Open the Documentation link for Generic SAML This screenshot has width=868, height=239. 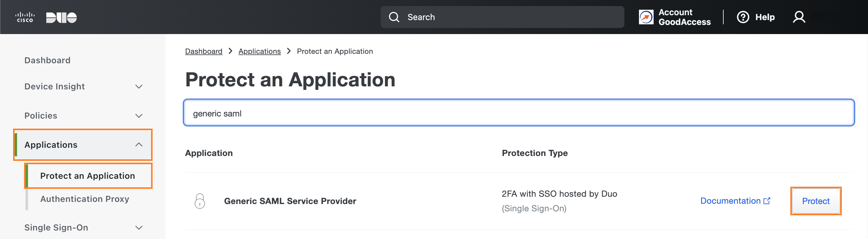[735, 201]
